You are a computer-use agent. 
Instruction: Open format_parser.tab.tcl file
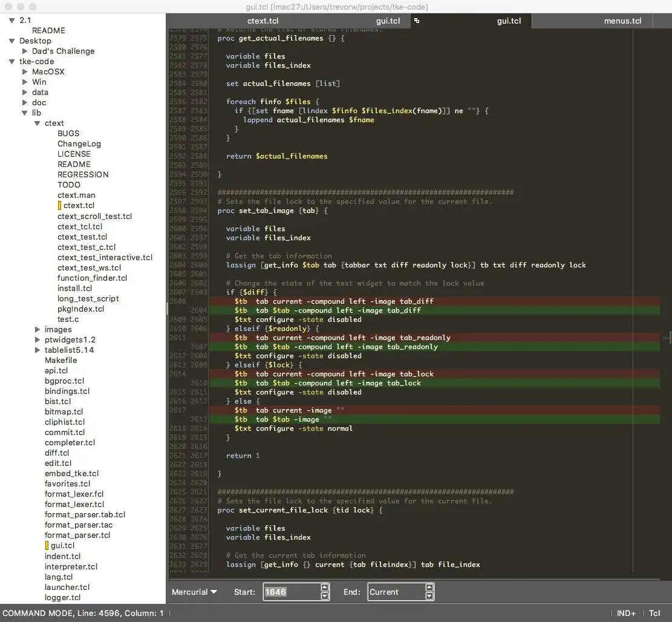[x=85, y=514]
